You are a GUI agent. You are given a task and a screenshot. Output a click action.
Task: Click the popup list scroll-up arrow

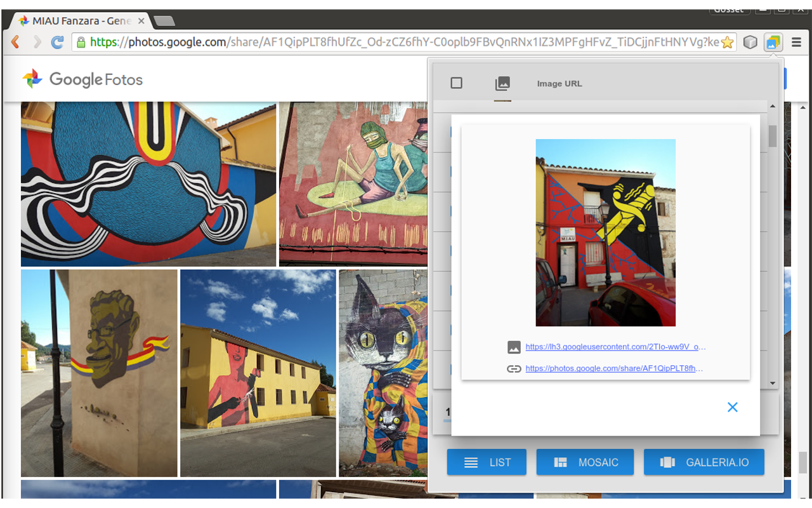coord(773,107)
